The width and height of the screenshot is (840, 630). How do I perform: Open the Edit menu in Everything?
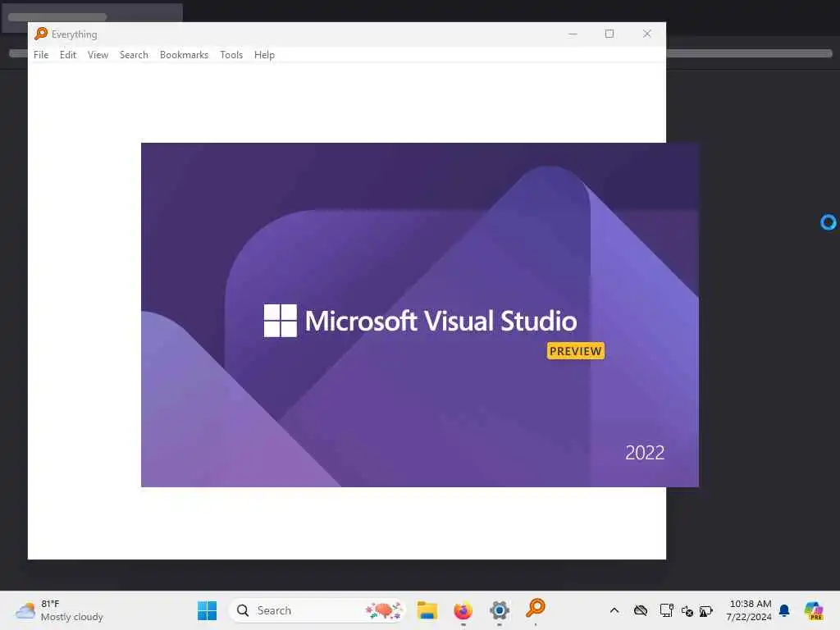coord(68,55)
